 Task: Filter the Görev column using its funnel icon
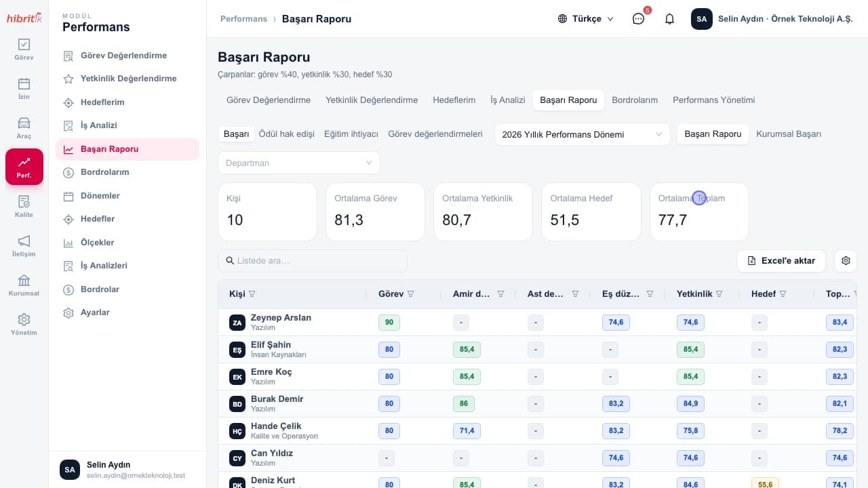point(410,294)
